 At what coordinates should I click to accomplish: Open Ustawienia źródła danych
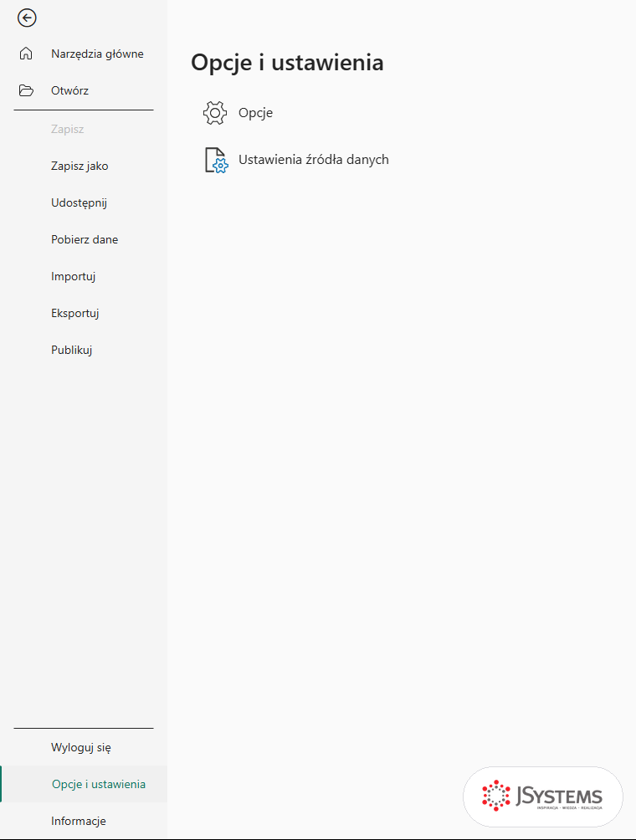pyautogui.click(x=314, y=160)
